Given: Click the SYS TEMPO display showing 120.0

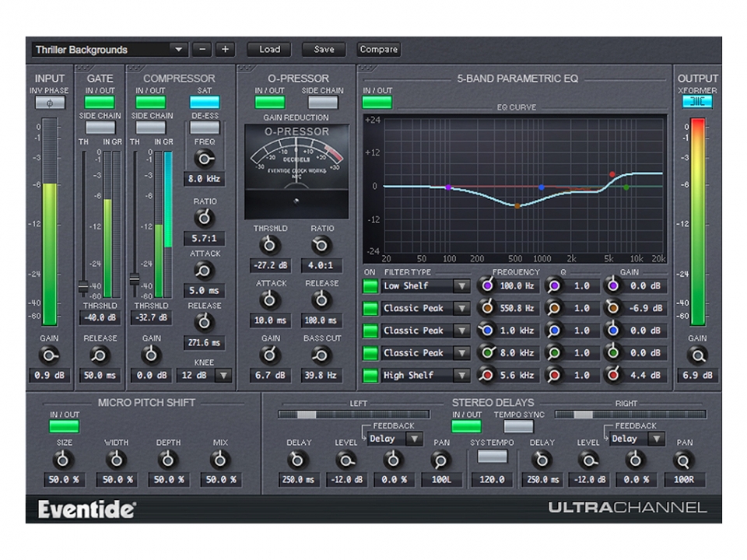Looking at the screenshot, I should 493,479.
